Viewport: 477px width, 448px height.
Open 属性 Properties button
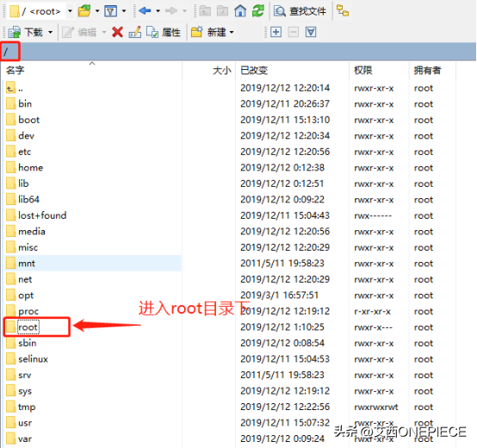click(x=164, y=32)
